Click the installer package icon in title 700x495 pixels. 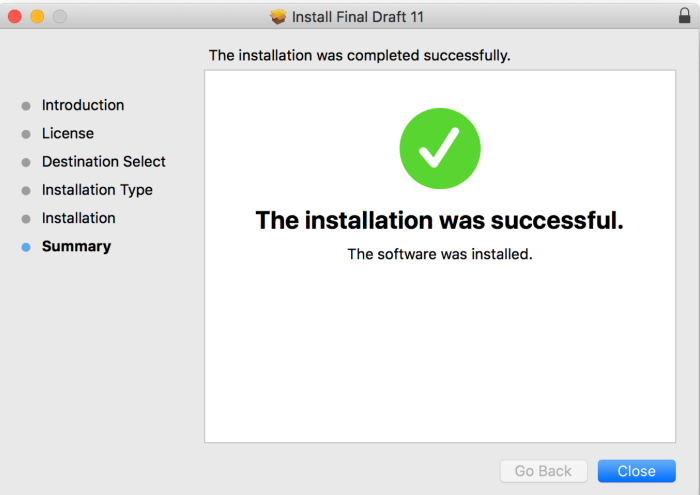[x=279, y=17]
